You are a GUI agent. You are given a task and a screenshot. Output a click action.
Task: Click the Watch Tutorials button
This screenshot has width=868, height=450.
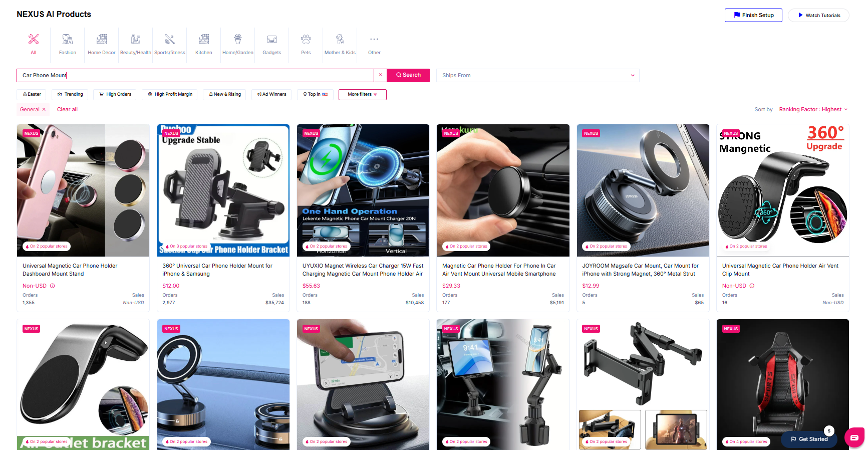point(818,15)
